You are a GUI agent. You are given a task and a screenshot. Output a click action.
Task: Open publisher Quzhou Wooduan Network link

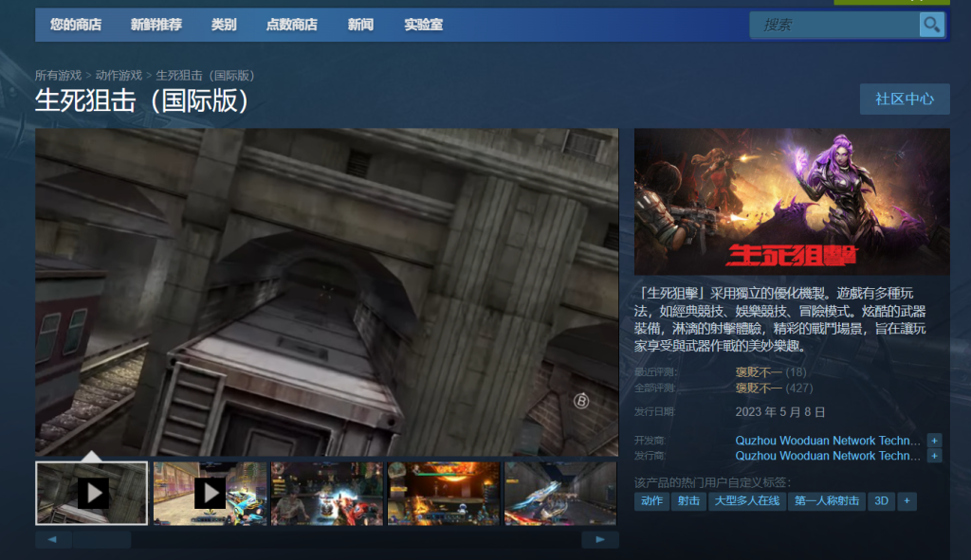[x=828, y=456]
